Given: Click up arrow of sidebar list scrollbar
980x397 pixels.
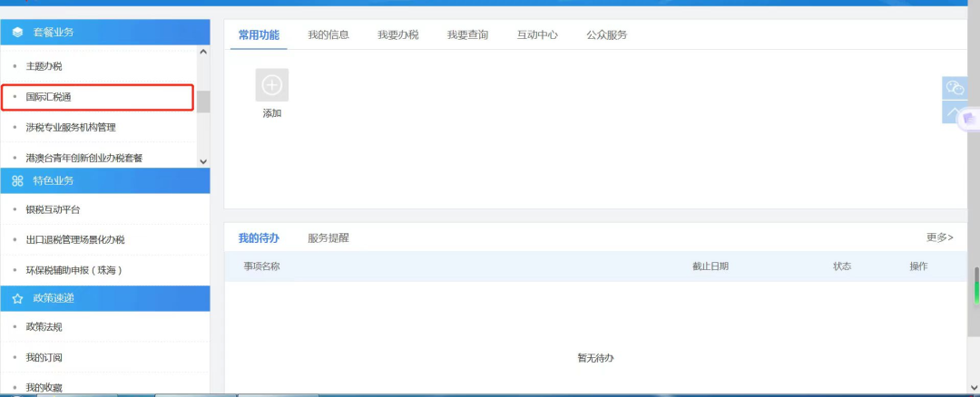Looking at the screenshot, I should coord(203,52).
